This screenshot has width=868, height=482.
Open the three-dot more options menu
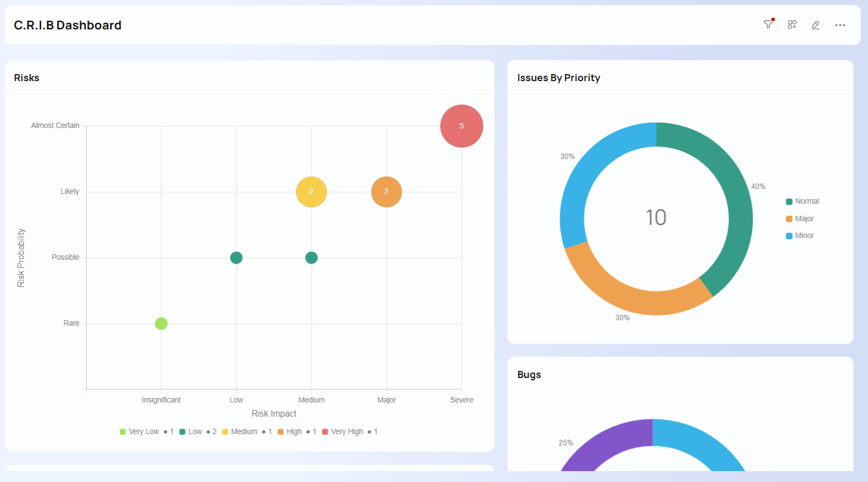(840, 25)
